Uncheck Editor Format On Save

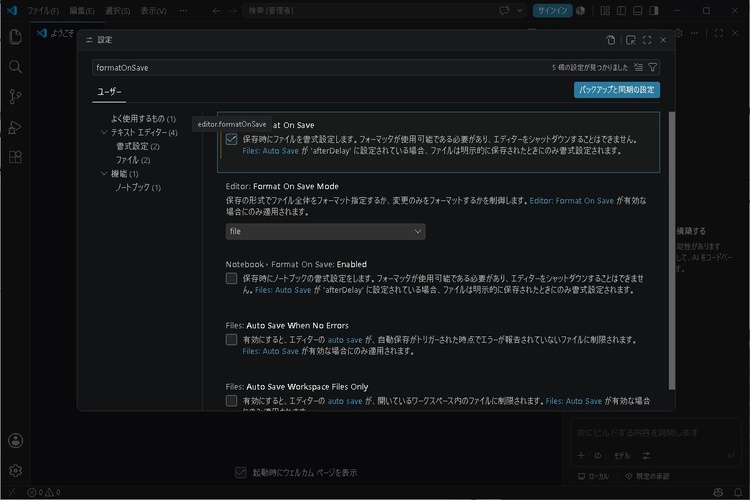[232, 139]
